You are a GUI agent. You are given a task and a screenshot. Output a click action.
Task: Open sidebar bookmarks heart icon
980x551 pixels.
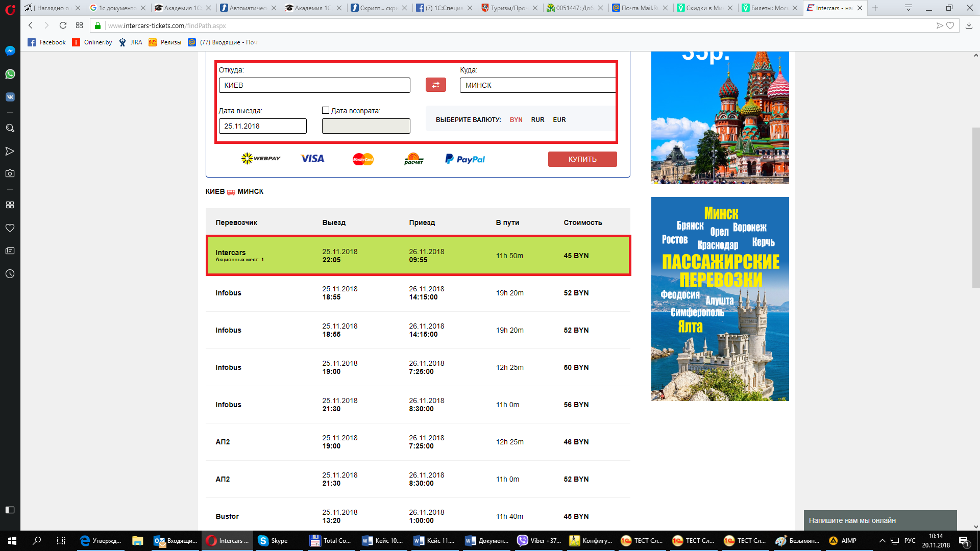point(10,228)
